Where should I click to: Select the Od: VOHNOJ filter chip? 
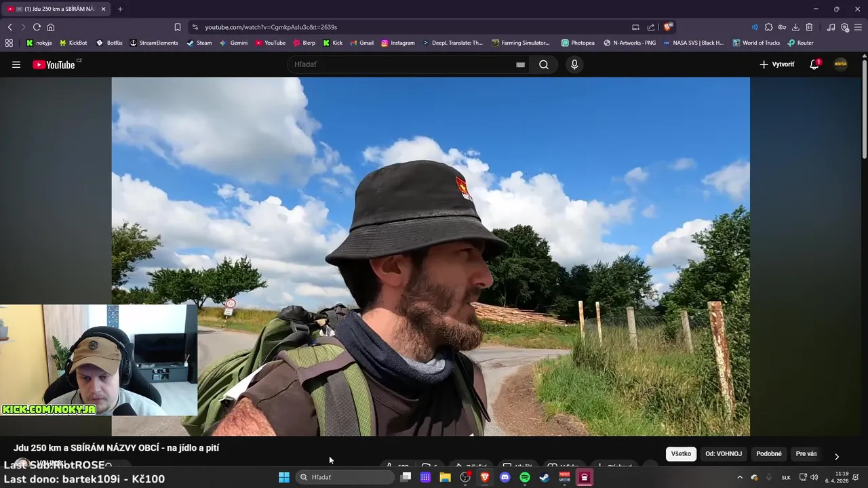pyautogui.click(x=724, y=453)
